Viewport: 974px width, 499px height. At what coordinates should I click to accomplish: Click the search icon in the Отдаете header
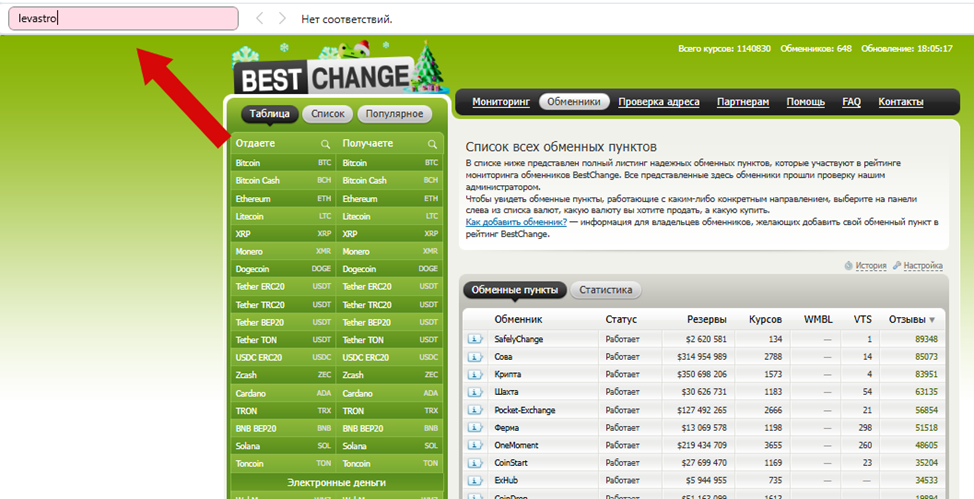click(x=325, y=144)
